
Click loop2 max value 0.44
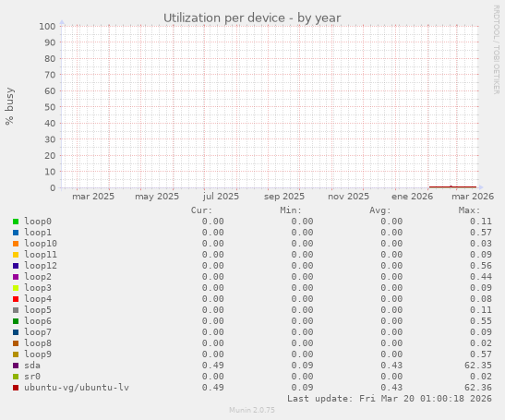coord(481,277)
